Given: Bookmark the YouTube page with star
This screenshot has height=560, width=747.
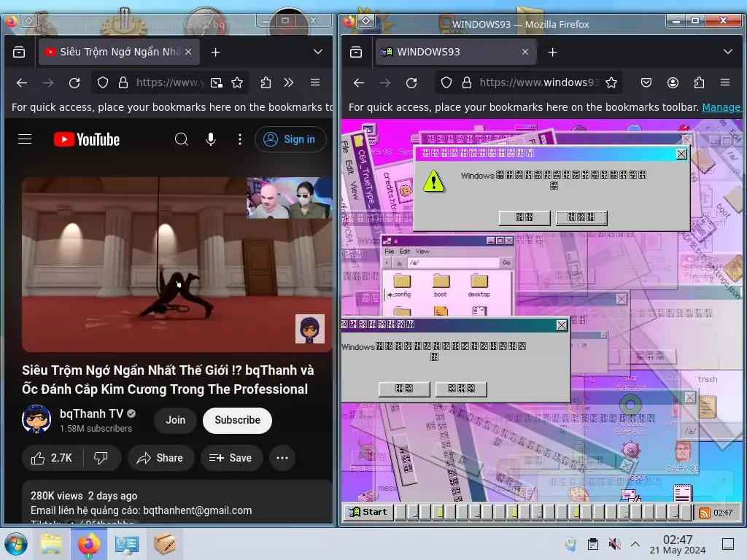Looking at the screenshot, I should [237, 83].
